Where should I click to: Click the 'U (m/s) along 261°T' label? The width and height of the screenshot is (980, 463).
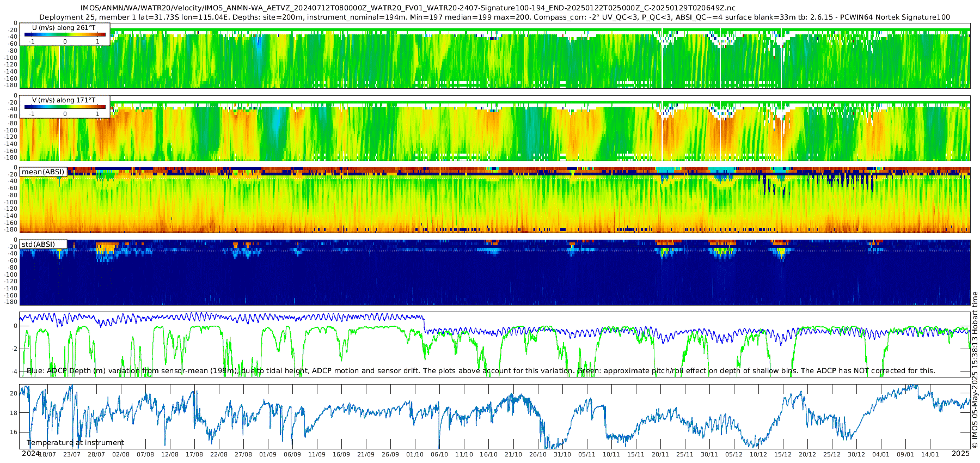click(64, 27)
